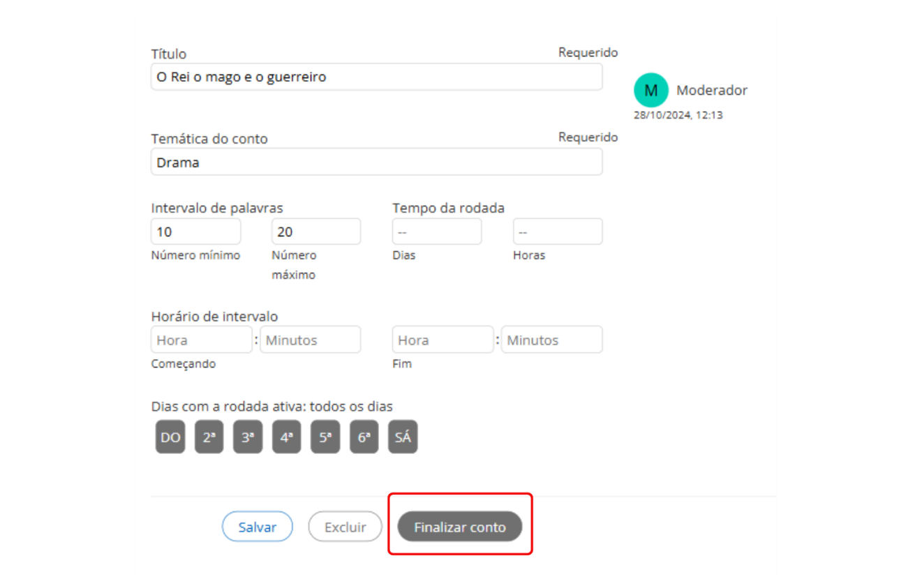The width and height of the screenshot is (906, 588).
Task: Click the Horas round time field
Action: (558, 232)
